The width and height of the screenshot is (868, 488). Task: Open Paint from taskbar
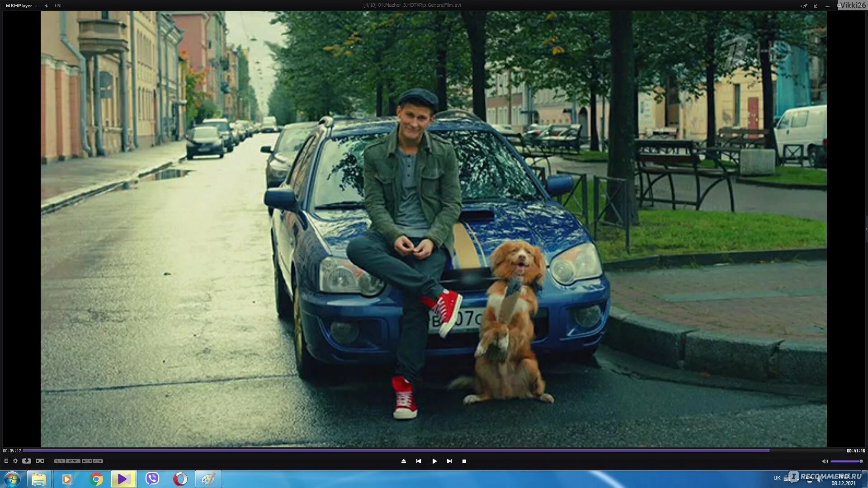pos(208,479)
